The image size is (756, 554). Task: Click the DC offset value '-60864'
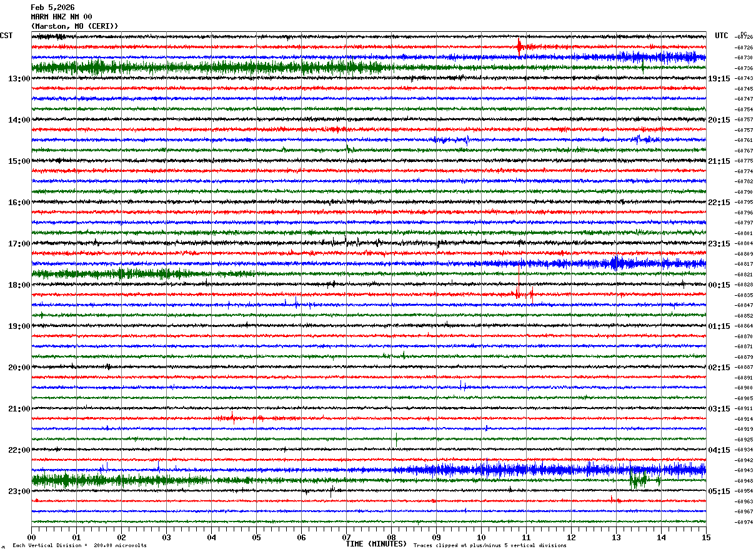(744, 326)
